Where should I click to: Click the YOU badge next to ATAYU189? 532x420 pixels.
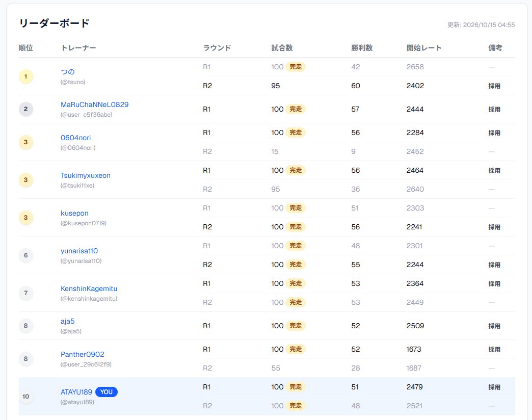click(x=107, y=392)
